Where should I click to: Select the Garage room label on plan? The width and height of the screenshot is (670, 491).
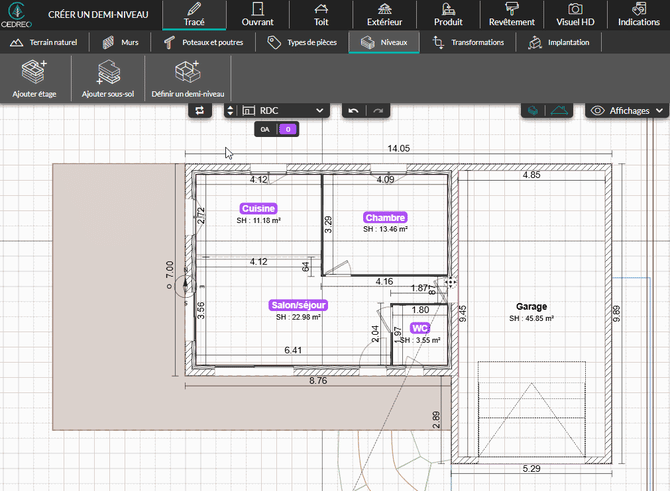pos(530,307)
